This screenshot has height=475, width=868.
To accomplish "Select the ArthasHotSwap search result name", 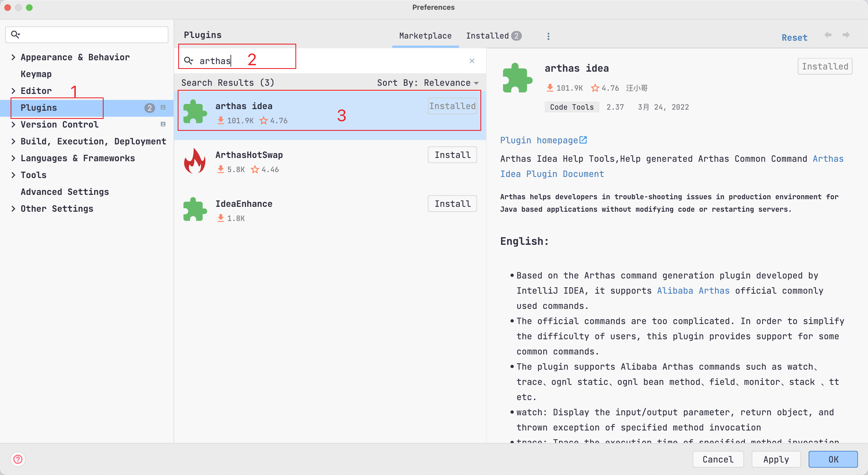I will point(249,155).
